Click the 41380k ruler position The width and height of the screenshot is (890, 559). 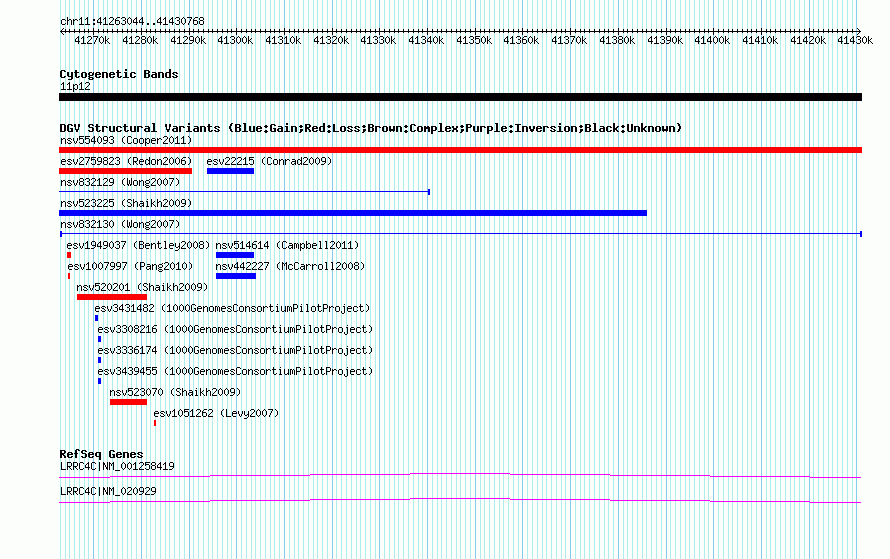point(617,40)
